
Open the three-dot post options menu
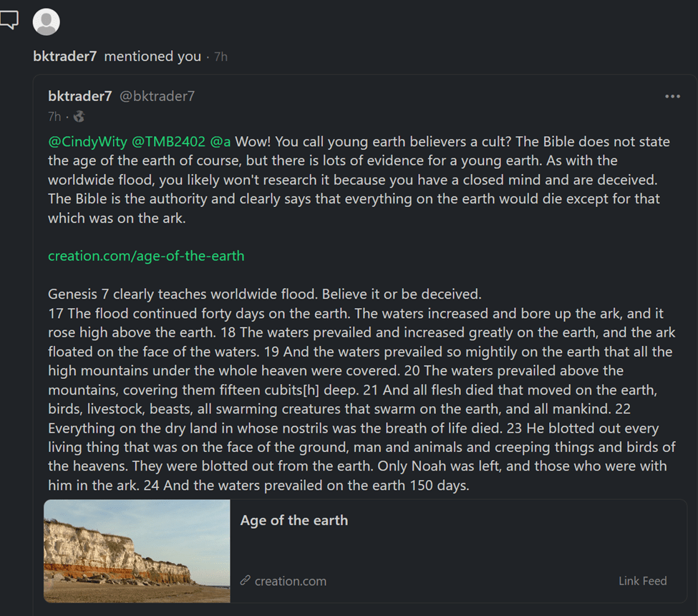[x=672, y=97]
